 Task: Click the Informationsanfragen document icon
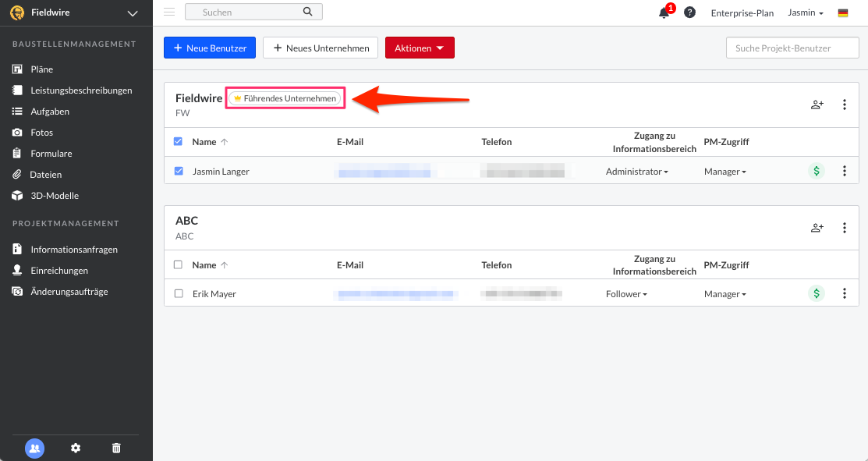[17, 249]
